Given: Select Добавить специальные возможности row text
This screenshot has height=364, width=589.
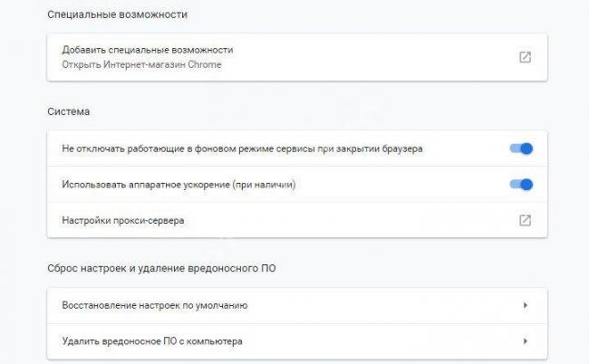Looking at the screenshot, I should 148,50.
